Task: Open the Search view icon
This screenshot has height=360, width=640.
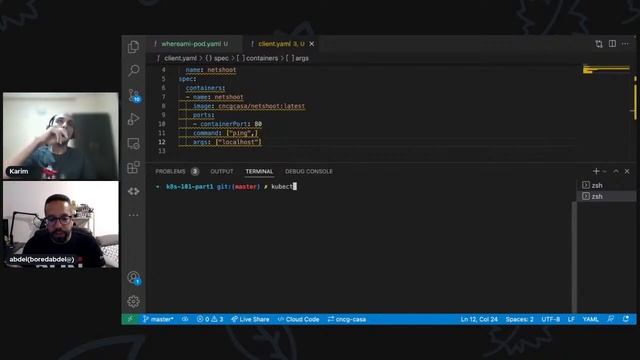Action: (x=133, y=70)
